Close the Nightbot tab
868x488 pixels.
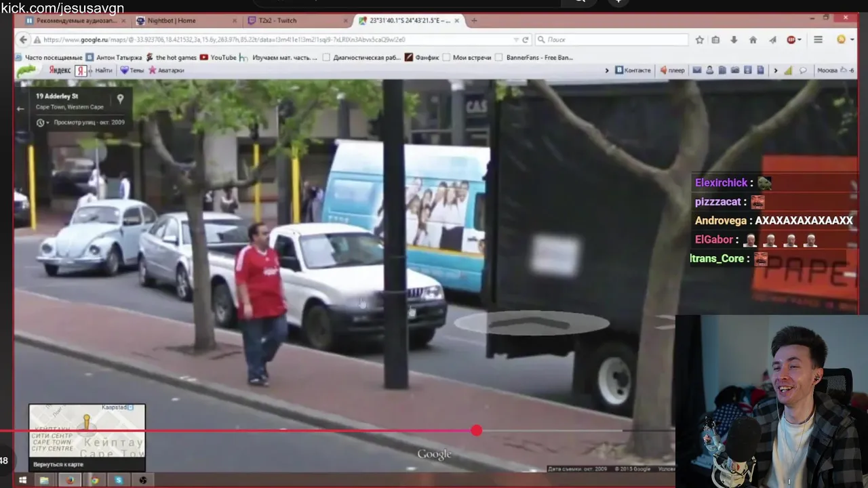235,20
